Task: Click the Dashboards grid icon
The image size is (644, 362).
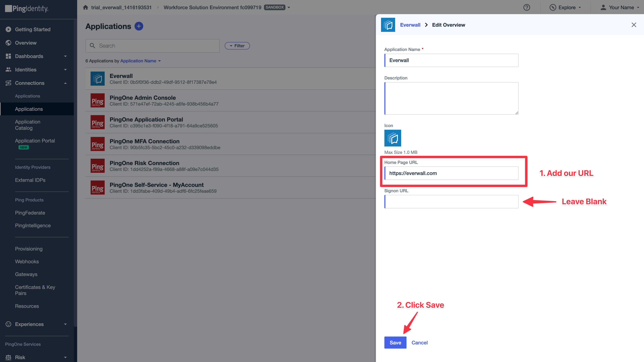Action: click(8, 56)
